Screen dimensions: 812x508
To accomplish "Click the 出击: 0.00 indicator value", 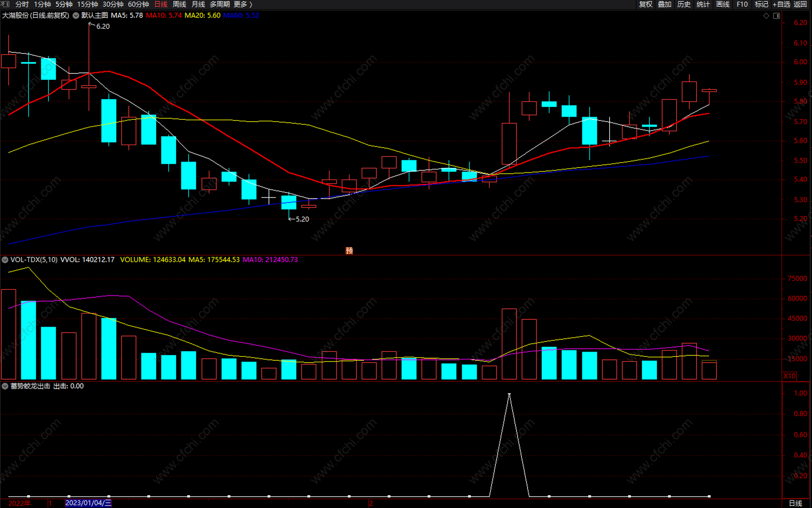I will 68,386.
